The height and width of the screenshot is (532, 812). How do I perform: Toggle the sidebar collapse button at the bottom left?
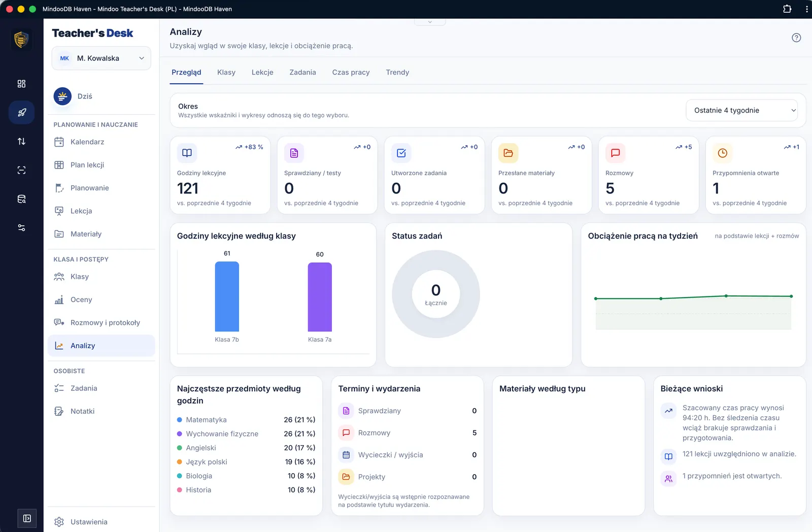tap(27, 518)
